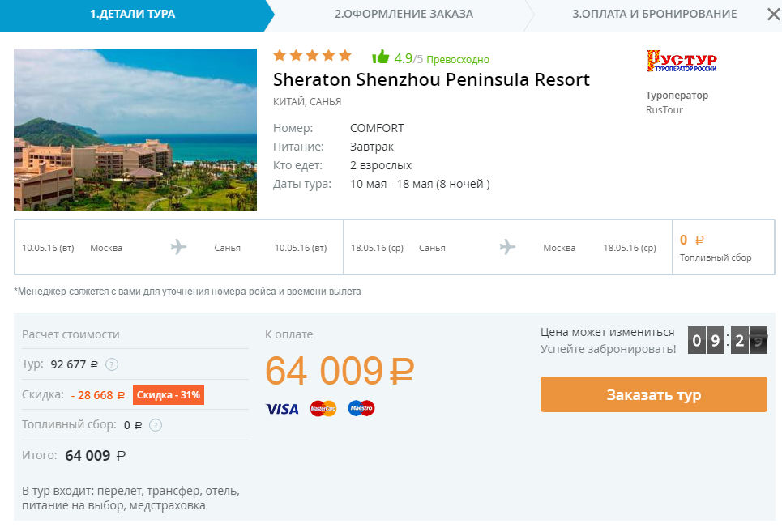
Task: Close the tour details dialog
Action: [x=774, y=15]
